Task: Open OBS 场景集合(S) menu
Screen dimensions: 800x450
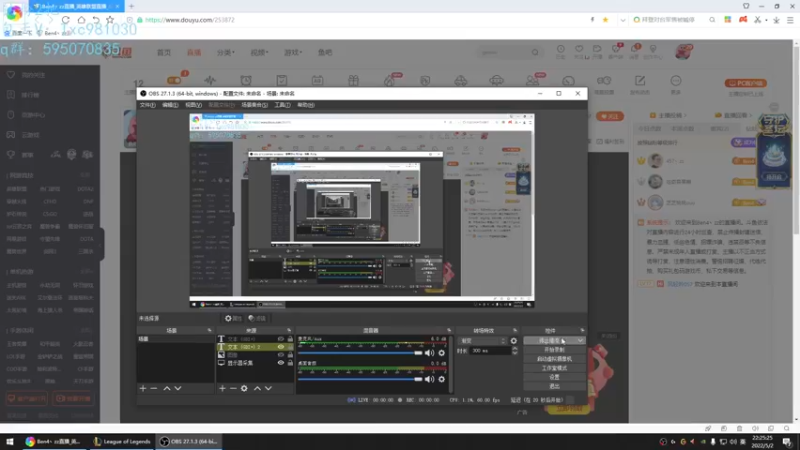Action: click(254, 105)
